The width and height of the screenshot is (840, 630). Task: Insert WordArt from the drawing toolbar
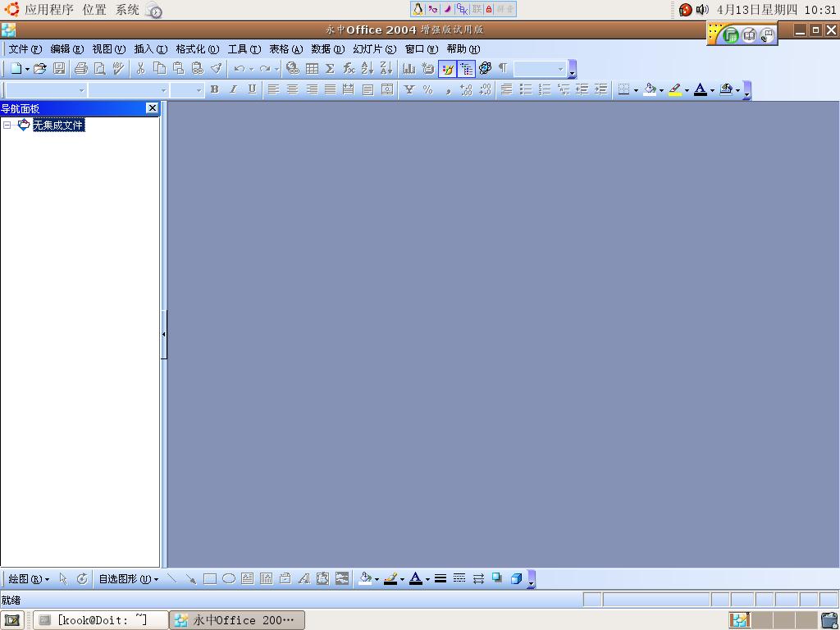(304, 578)
